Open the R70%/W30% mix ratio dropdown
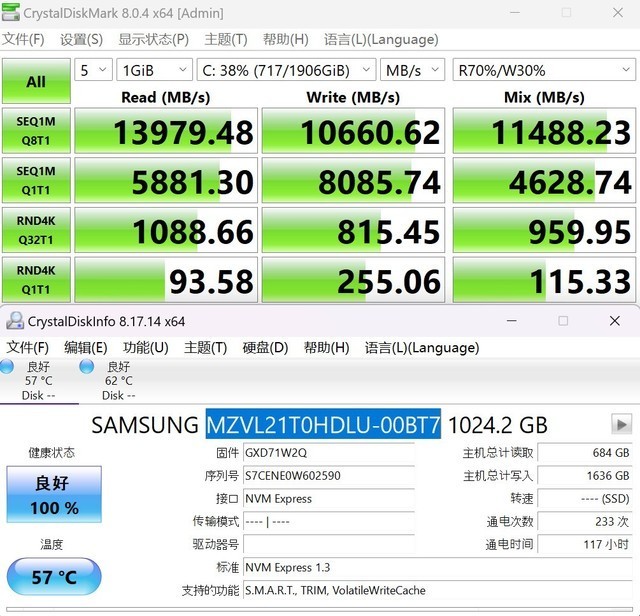This screenshot has width=640, height=616. point(544,71)
